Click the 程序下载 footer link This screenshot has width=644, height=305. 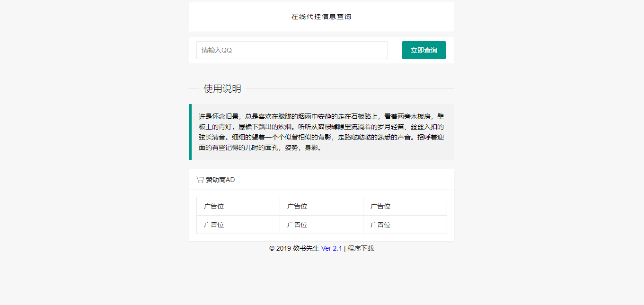[361, 248]
